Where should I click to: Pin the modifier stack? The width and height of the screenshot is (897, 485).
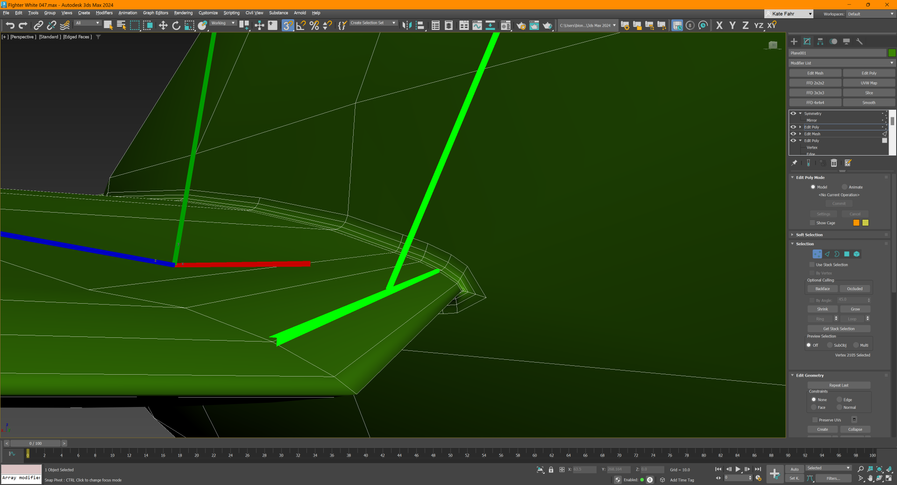coord(794,163)
